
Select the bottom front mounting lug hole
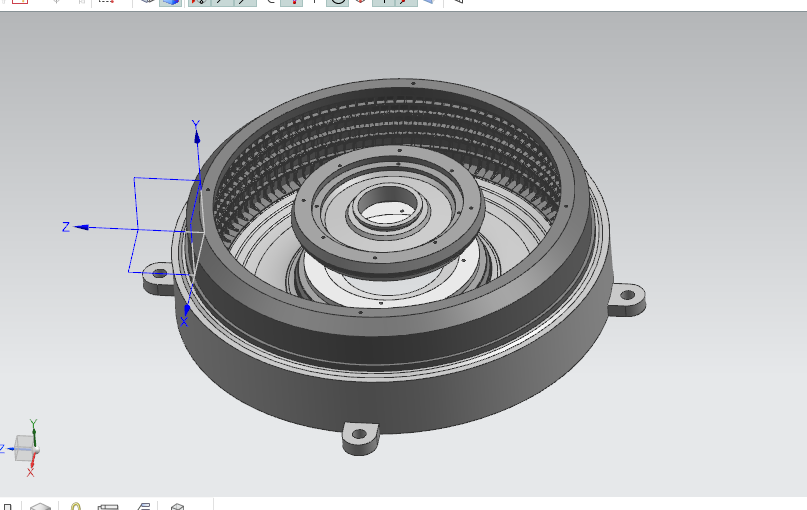(360, 434)
